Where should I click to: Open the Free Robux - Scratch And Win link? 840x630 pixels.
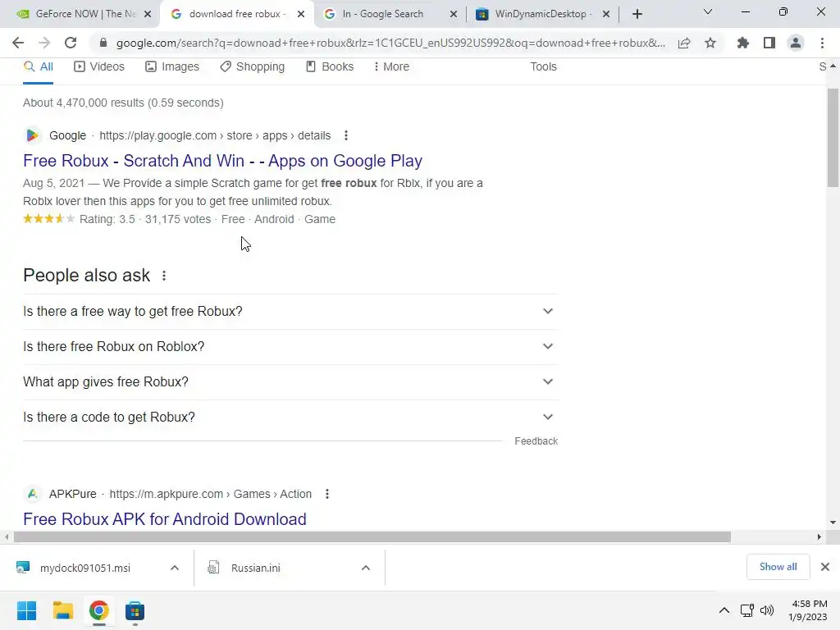point(223,161)
